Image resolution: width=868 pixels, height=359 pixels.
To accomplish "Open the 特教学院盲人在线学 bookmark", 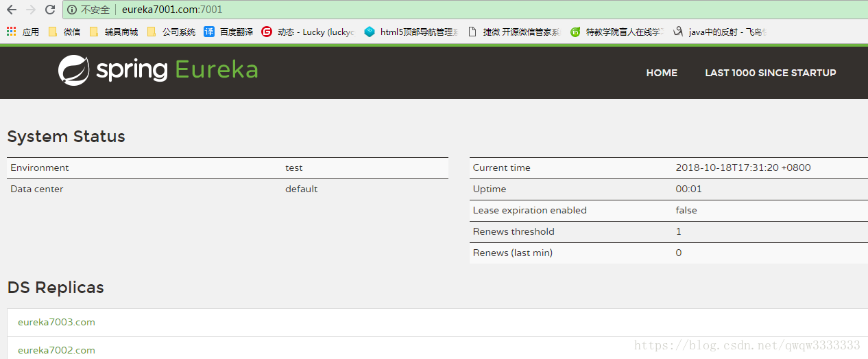I will [617, 32].
